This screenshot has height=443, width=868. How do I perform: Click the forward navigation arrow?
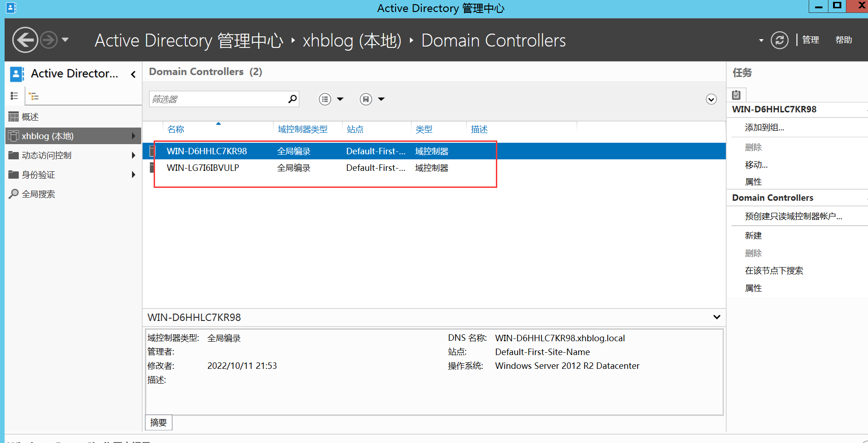pos(49,40)
